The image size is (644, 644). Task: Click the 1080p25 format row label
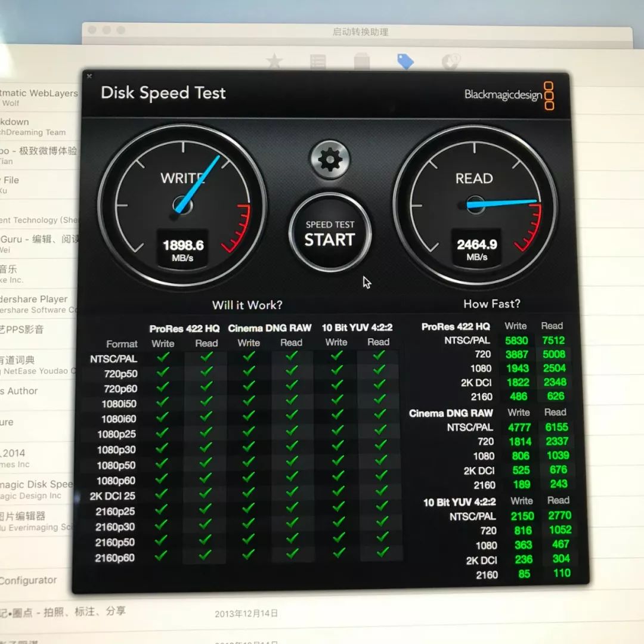(x=116, y=434)
